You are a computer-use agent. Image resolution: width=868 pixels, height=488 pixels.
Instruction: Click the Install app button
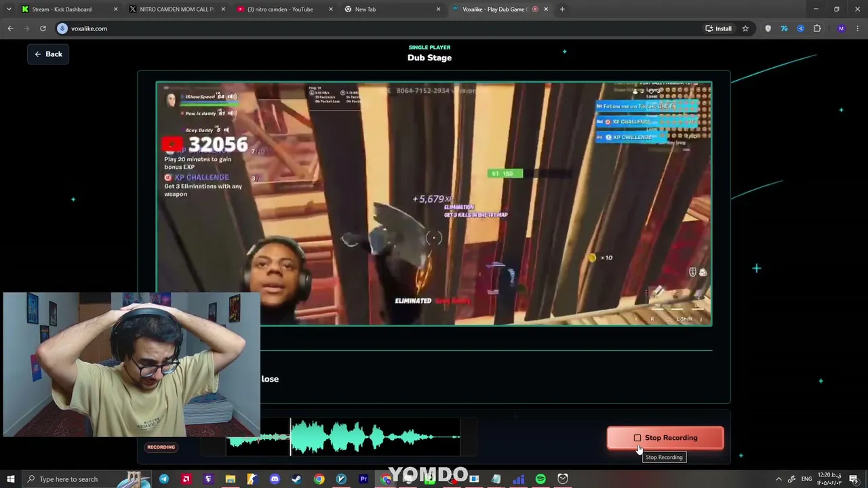(719, 28)
